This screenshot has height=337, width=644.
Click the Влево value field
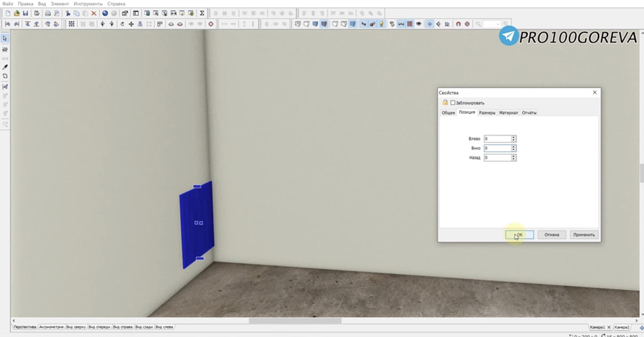[497, 139]
